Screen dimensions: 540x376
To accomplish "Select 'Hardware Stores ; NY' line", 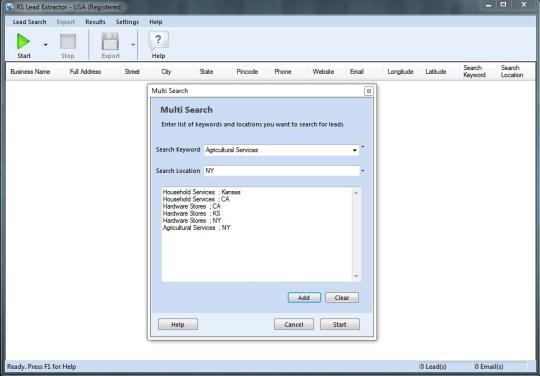I will (x=192, y=220).
